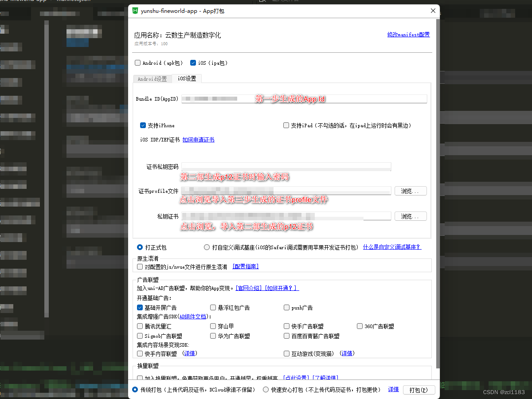Select 快速安心打包 packaging mode

click(265, 390)
